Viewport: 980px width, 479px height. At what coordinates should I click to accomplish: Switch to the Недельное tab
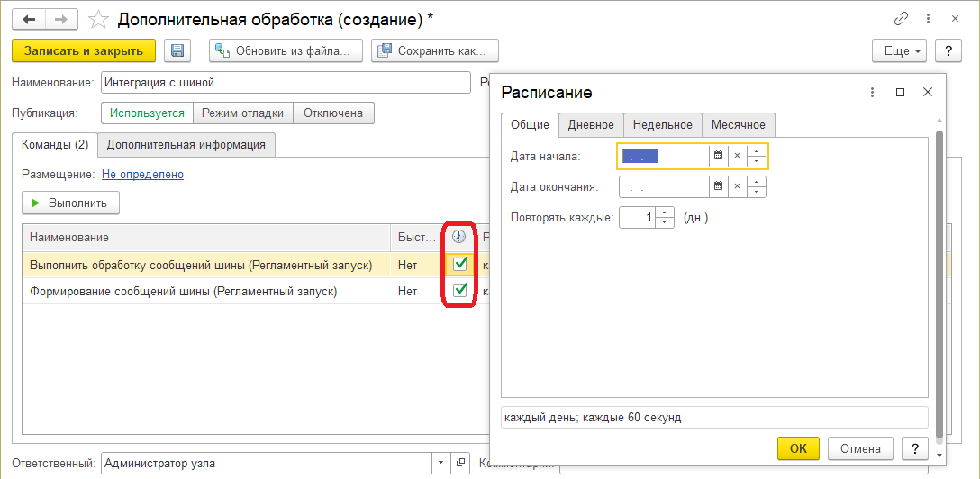pos(662,125)
